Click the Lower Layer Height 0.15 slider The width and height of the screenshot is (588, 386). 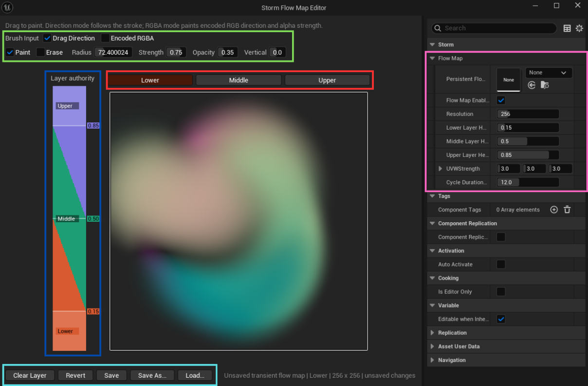pyautogui.click(x=528, y=128)
